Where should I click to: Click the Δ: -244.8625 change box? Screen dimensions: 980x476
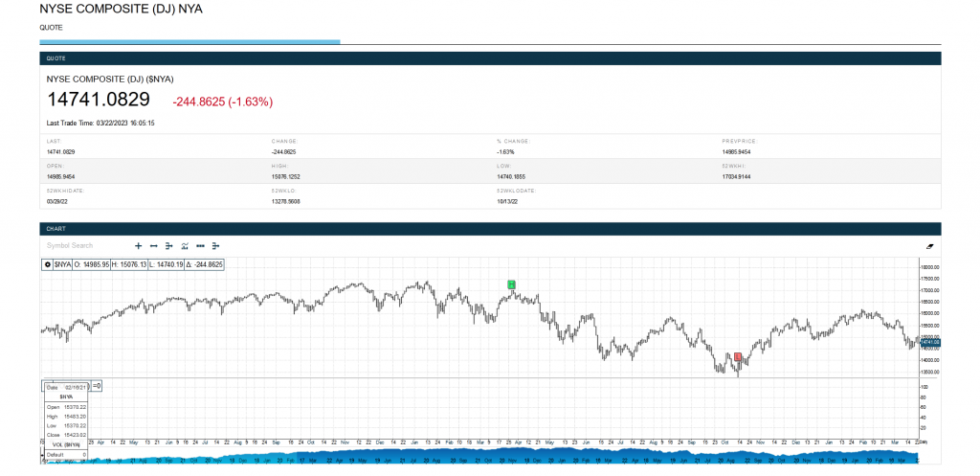click(x=205, y=264)
